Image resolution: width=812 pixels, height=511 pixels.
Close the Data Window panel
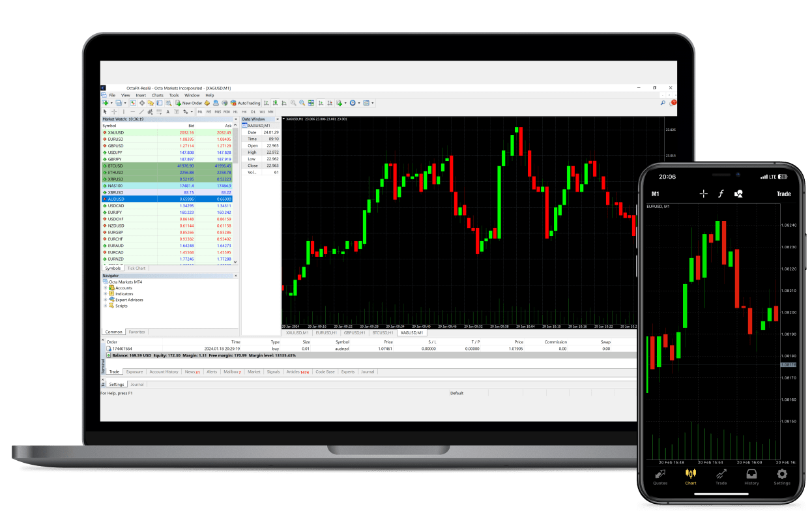pos(278,119)
